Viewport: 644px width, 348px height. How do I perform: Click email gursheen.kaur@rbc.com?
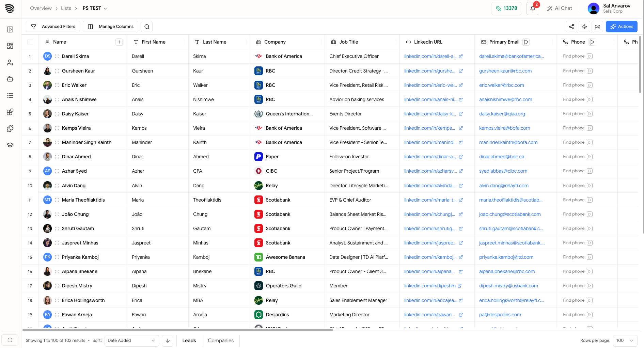pos(505,71)
